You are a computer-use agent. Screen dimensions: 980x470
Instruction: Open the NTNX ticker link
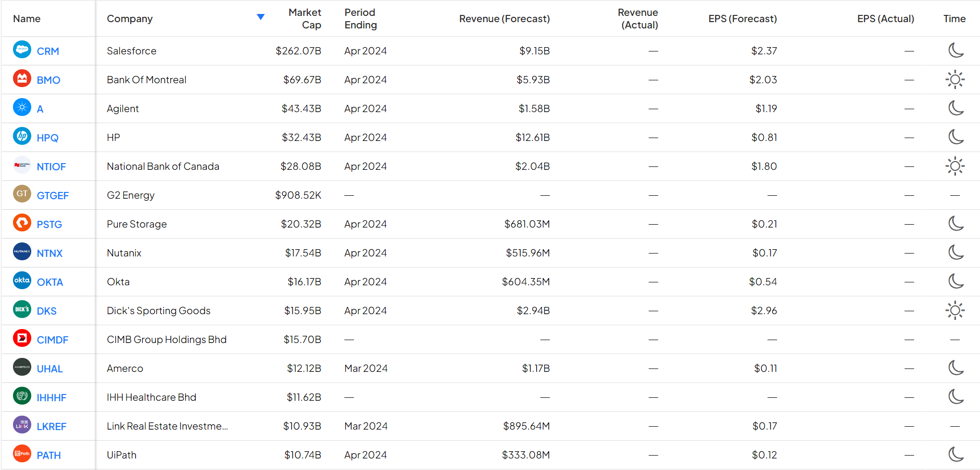[50, 253]
